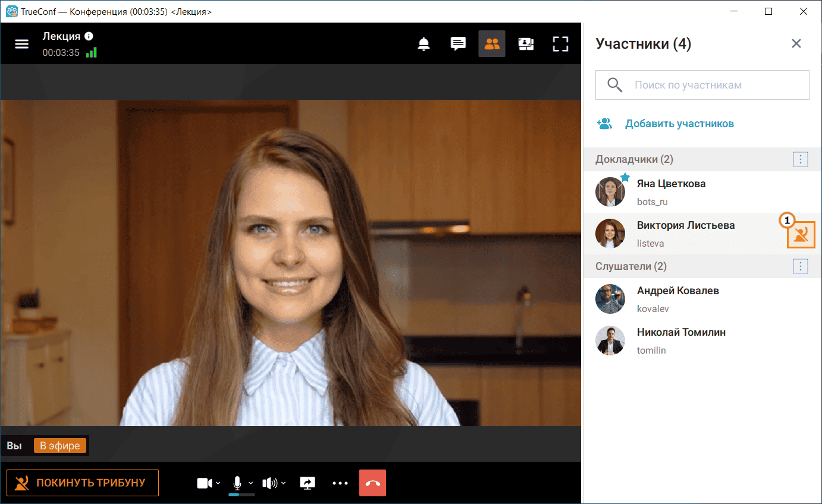
Task: Click the Поиск по участникам search field
Action: click(702, 85)
